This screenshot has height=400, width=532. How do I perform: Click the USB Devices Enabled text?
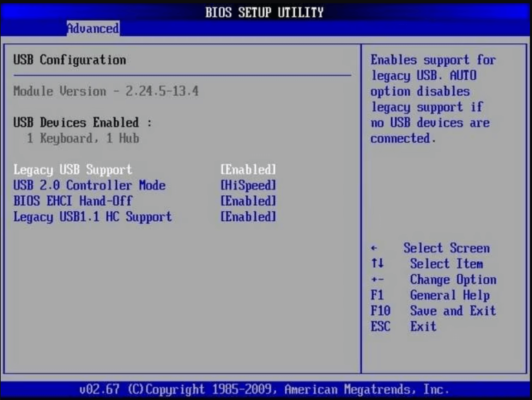click(x=82, y=122)
